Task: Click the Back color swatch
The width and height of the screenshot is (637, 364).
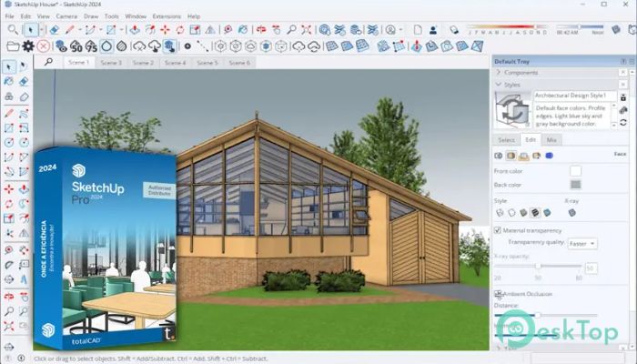Action: 575,185
